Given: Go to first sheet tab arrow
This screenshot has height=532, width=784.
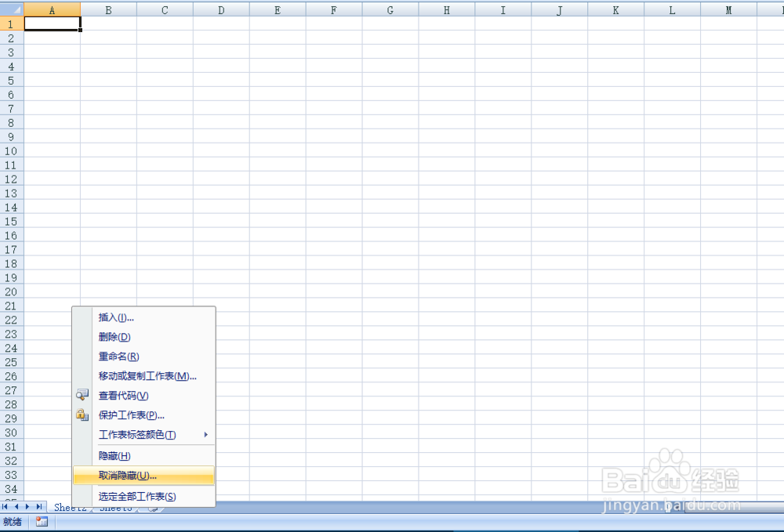Looking at the screenshot, I should pos(5,506).
